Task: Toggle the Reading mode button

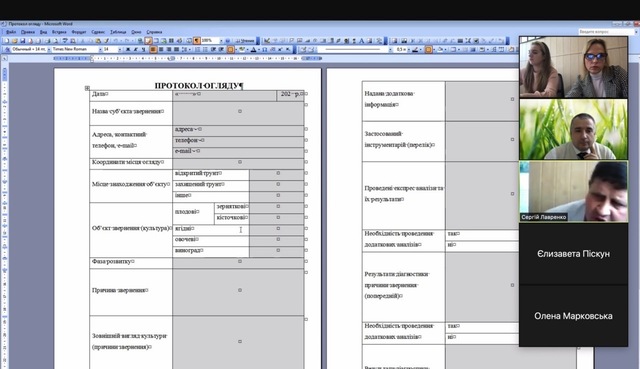Action: click(245, 41)
